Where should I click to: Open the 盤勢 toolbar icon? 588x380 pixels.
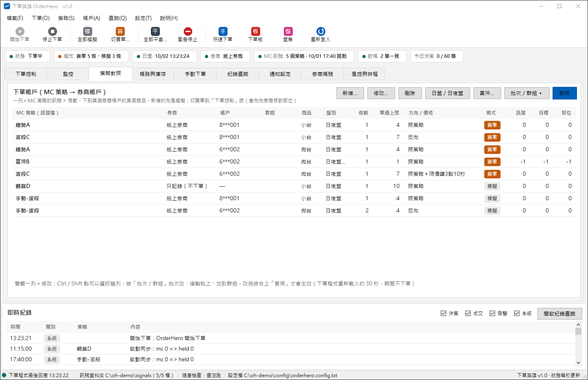tap(288, 31)
